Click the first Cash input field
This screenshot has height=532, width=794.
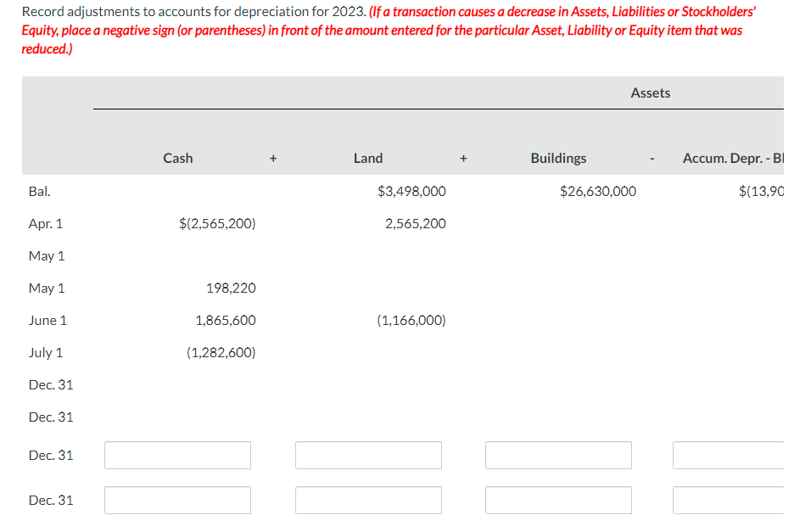coord(176,455)
